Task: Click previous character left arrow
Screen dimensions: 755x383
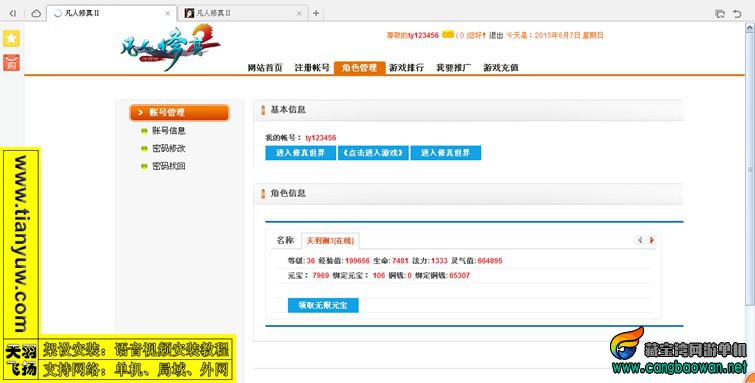Action: (x=639, y=240)
